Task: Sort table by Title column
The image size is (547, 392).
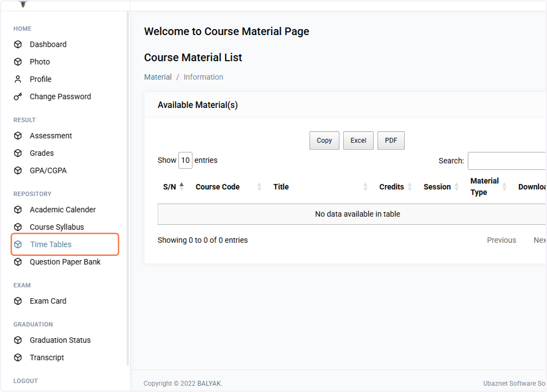Action: point(320,187)
